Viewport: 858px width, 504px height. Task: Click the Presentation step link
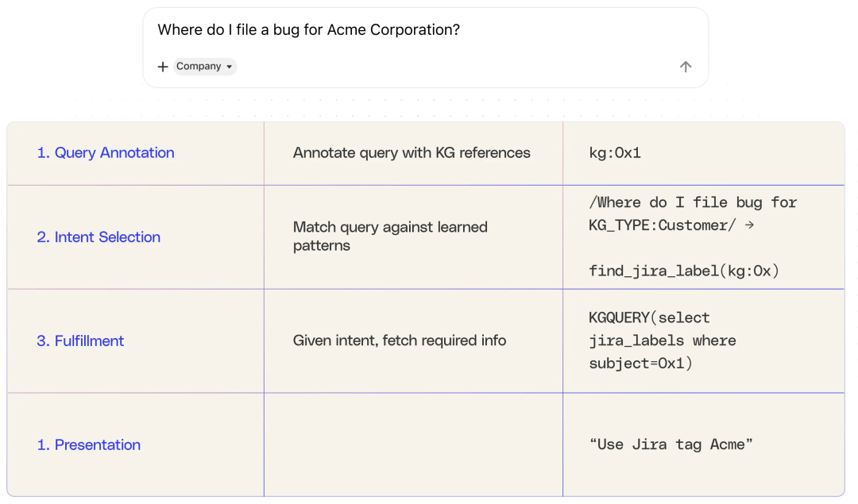[88, 445]
